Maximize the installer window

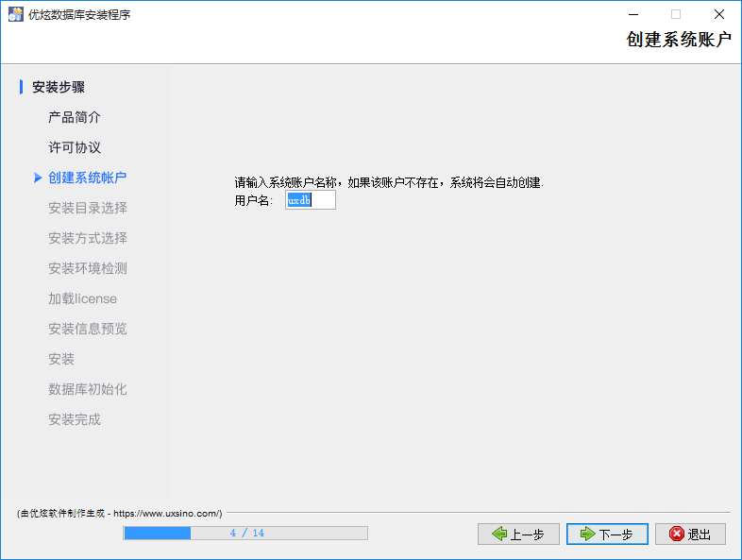675,14
